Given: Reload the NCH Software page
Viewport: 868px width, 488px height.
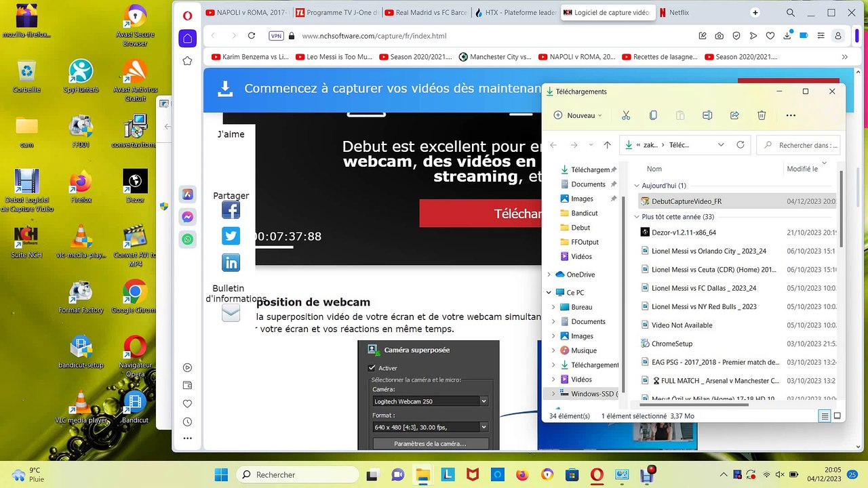Looking at the screenshot, I should pos(252,36).
